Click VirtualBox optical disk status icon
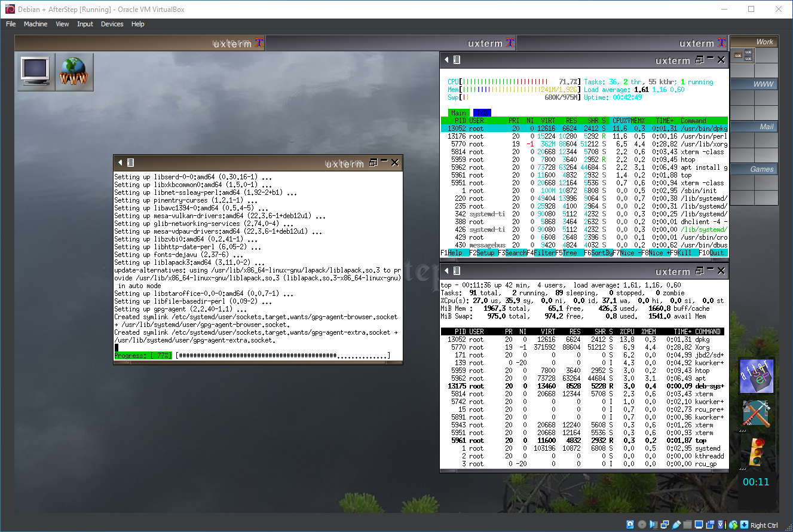The image size is (793, 532). [x=642, y=525]
